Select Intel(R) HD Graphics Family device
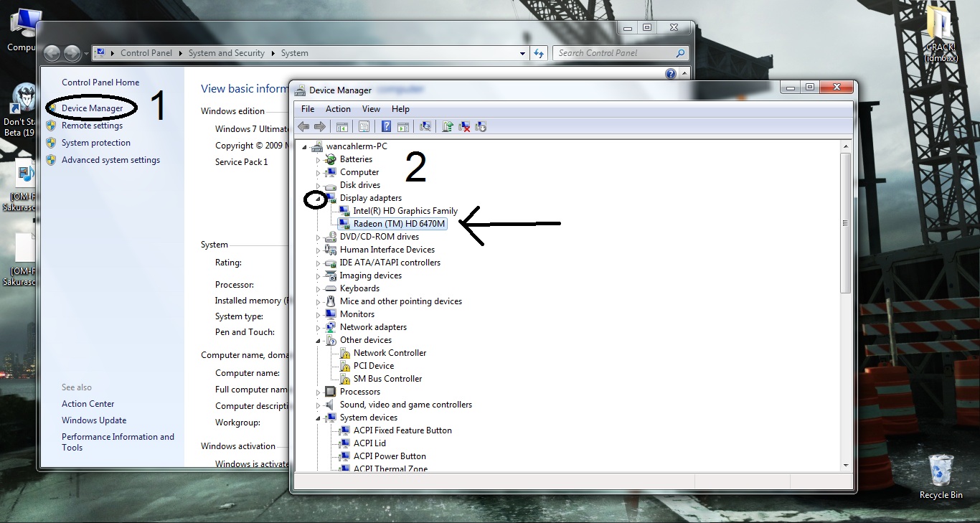 405,211
